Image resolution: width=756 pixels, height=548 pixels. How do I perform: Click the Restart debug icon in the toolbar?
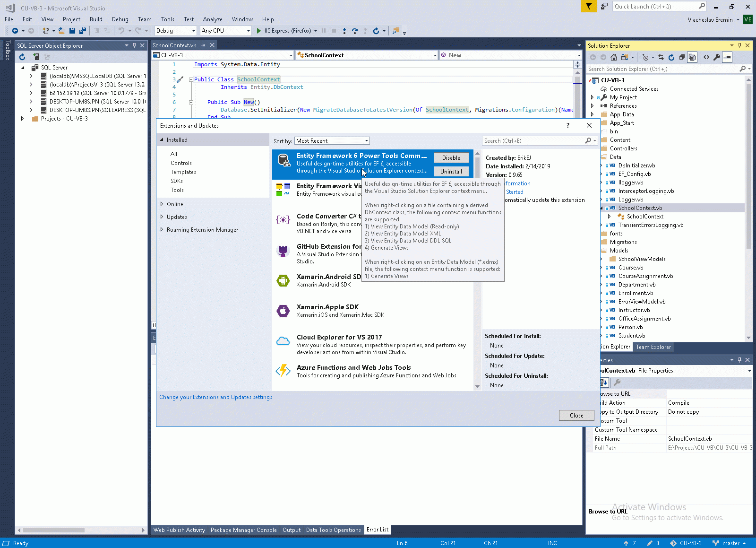(x=376, y=31)
